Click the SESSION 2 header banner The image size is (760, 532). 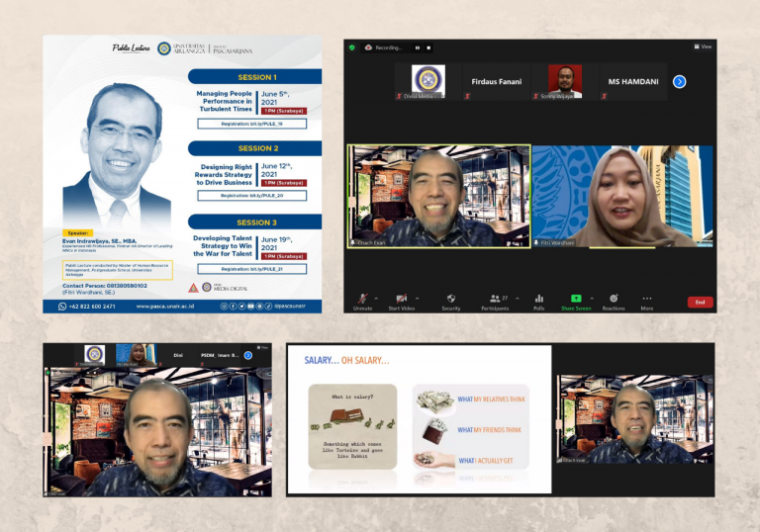pos(255,148)
